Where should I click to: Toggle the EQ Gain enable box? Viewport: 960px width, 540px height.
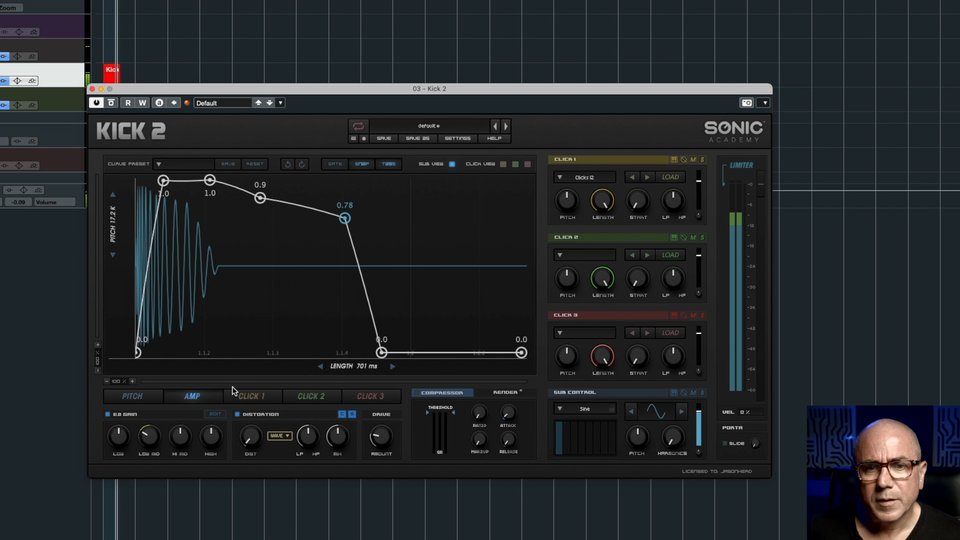tap(108, 414)
